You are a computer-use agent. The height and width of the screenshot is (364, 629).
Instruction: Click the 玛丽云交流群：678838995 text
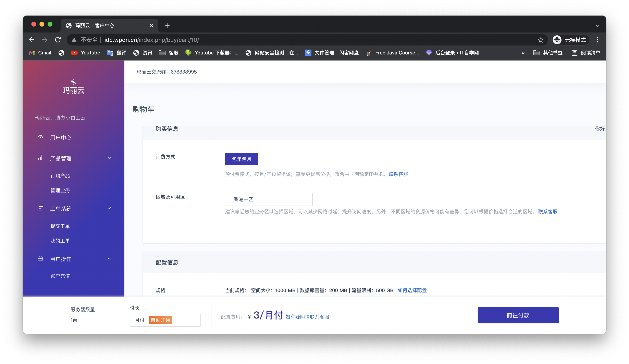(x=166, y=72)
